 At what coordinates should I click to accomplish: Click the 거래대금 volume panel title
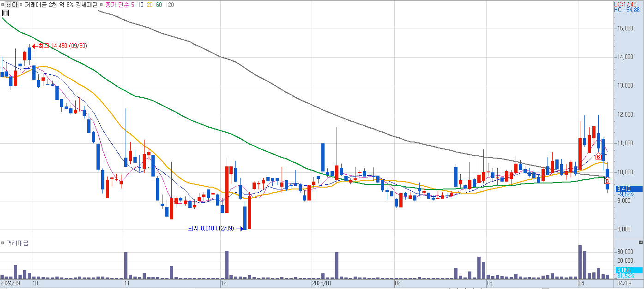(17, 243)
